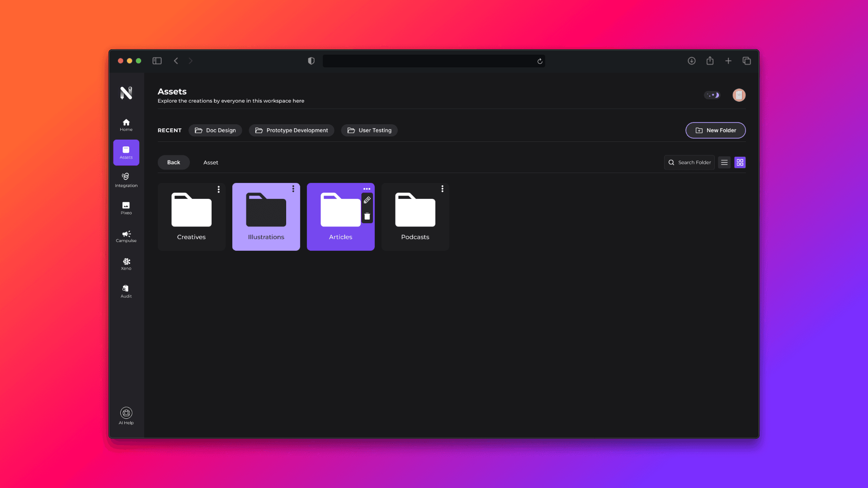Viewport: 868px width, 488px height.
Task: Toggle browser sidebar panel icon
Action: pyautogui.click(x=157, y=61)
